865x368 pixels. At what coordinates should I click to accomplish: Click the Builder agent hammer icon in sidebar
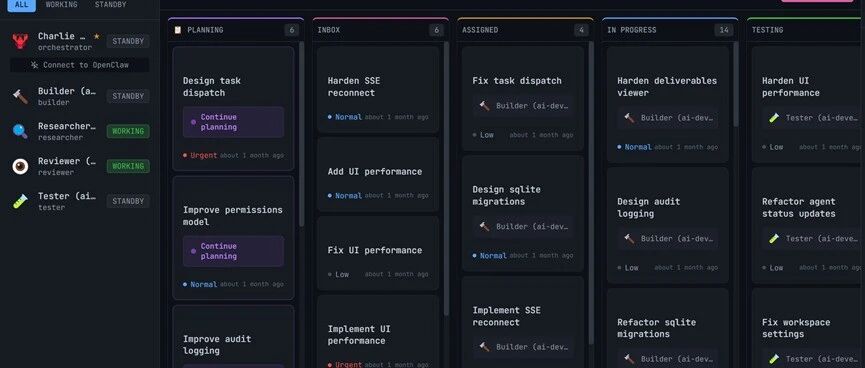[x=20, y=97]
